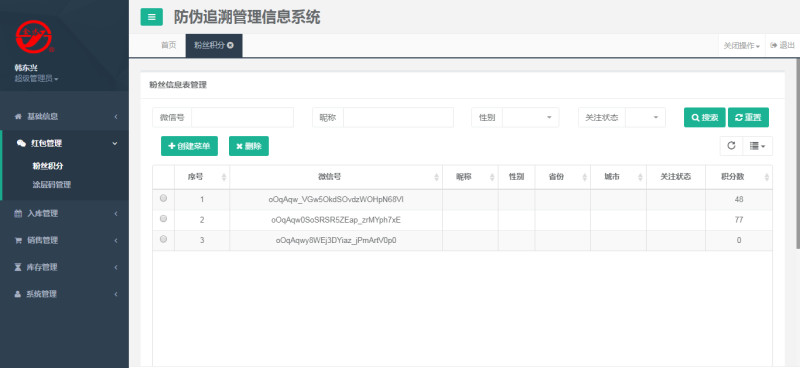Collapse 红包管理 menu
800x368 pixels.
tap(64, 143)
